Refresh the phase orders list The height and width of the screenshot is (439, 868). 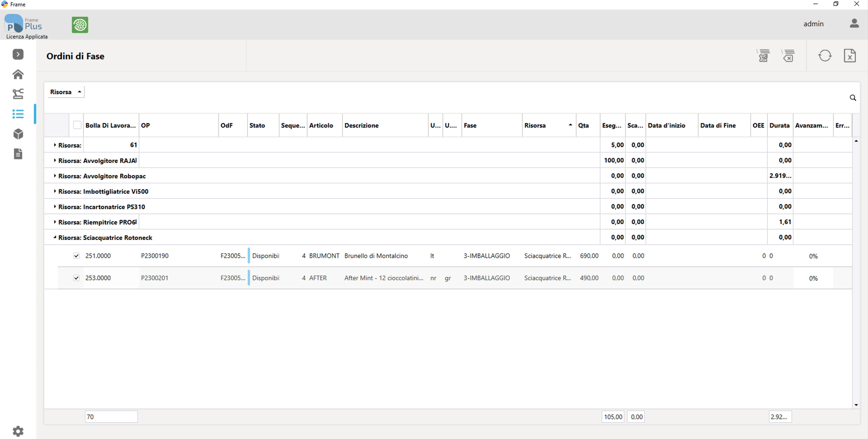click(x=825, y=56)
